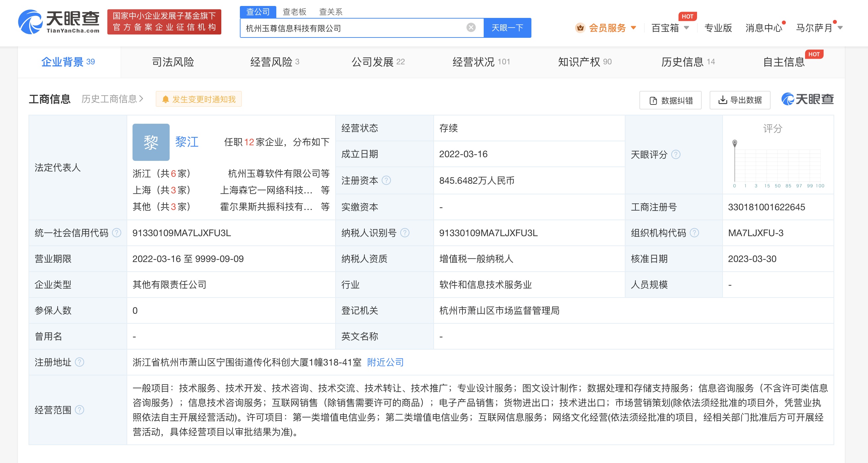Click the help icon next to 经营范围
868x463 pixels.
[x=80, y=410]
